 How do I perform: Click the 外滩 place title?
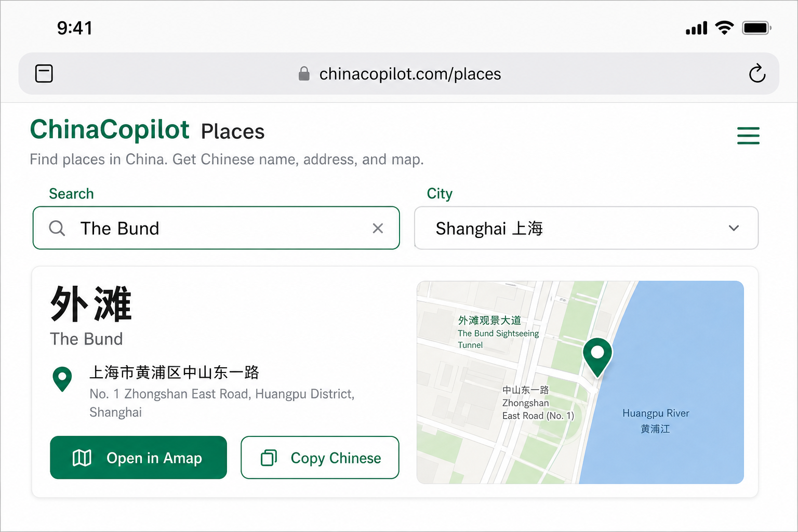pos(91,303)
